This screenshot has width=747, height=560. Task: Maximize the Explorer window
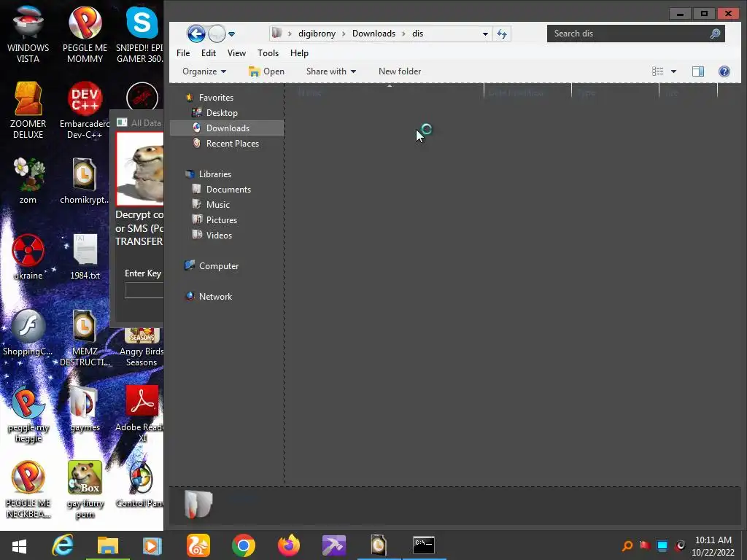pyautogui.click(x=704, y=14)
